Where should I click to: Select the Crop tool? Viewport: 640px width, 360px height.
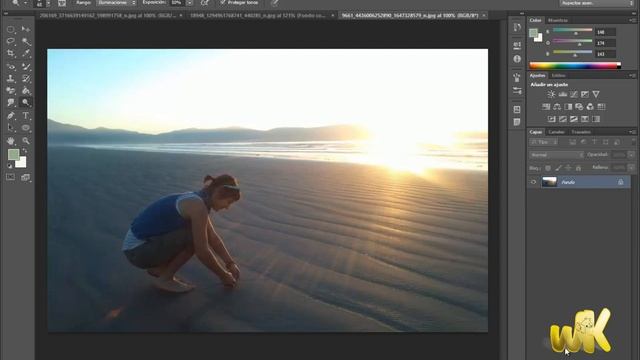pos(11,53)
